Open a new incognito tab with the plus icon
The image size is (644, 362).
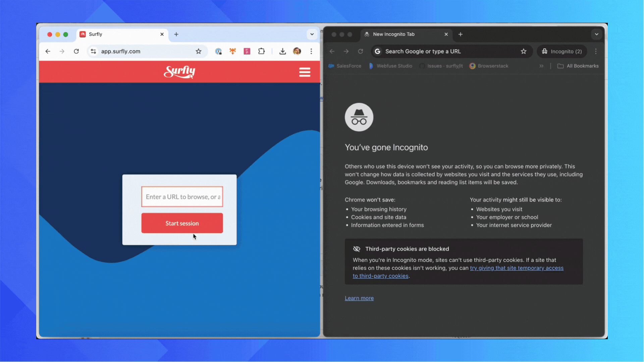pyautogui.click(x=460, y=34)
